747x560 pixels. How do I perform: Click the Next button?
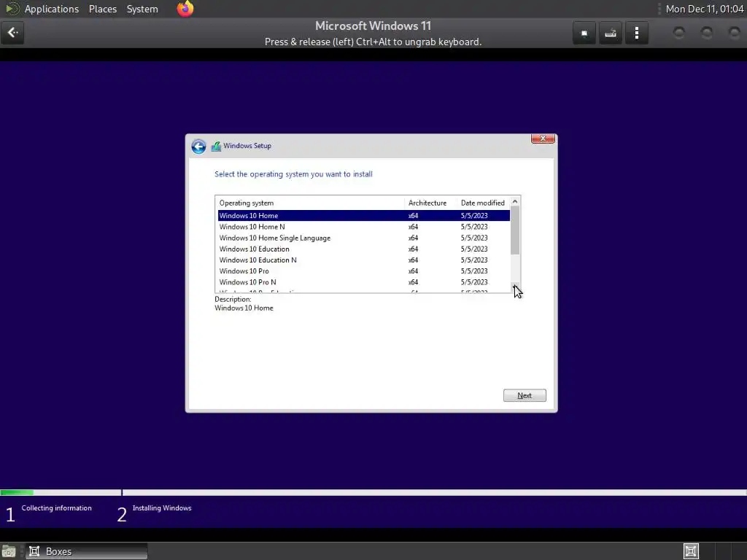[x=525, y=395]
